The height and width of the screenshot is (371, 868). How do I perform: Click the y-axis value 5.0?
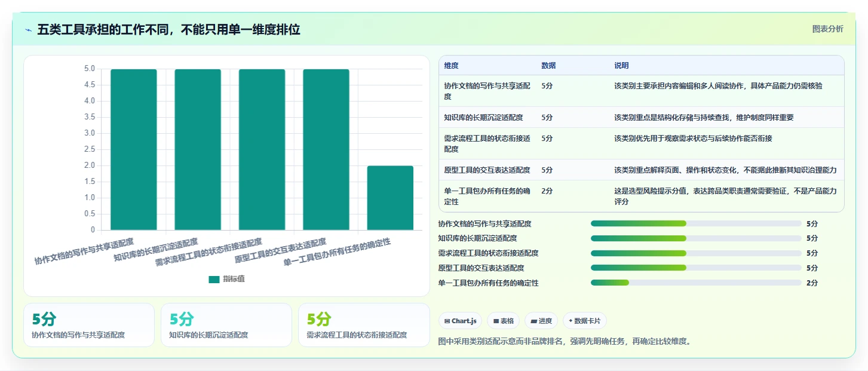89,69
